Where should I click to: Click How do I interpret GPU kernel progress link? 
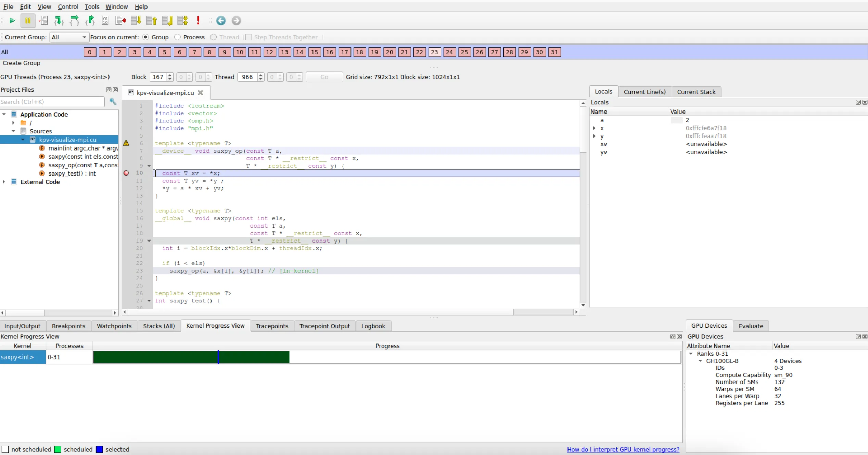[x=623, y=449]
